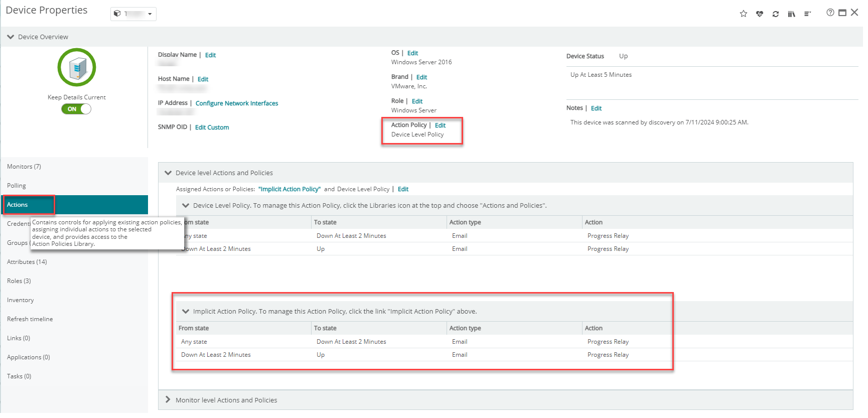
Task: Toggle Keep Details Current switch
Action: click(x=76, y=109)
